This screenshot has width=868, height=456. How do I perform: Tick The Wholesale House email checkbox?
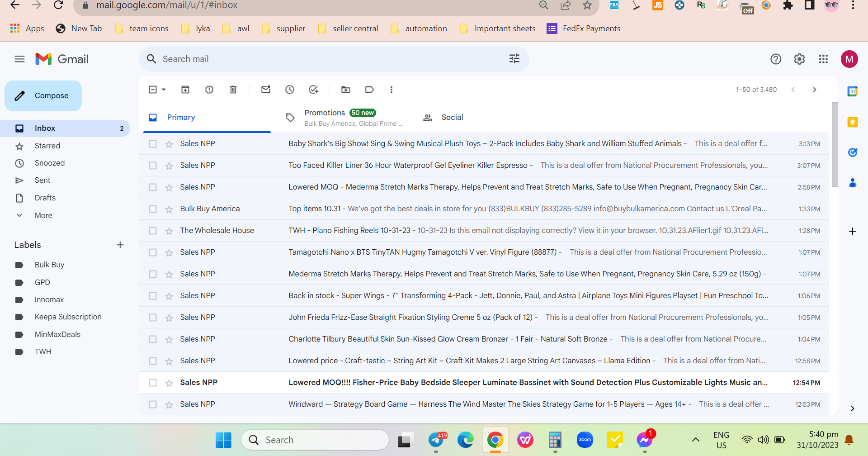[x=153, y=231]
